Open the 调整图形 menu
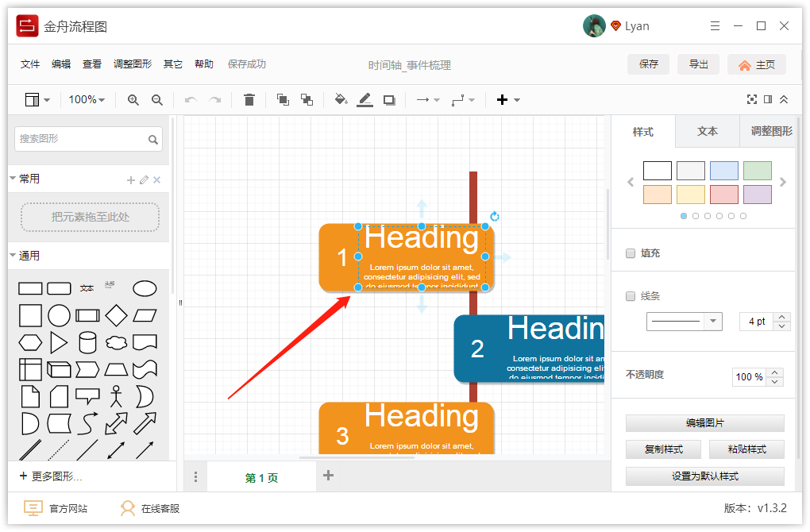810x532 pixels. tap(133, 64)
